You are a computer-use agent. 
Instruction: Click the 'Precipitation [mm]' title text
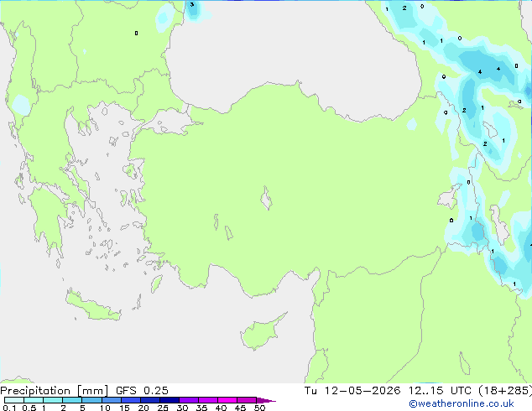point(55,391)
